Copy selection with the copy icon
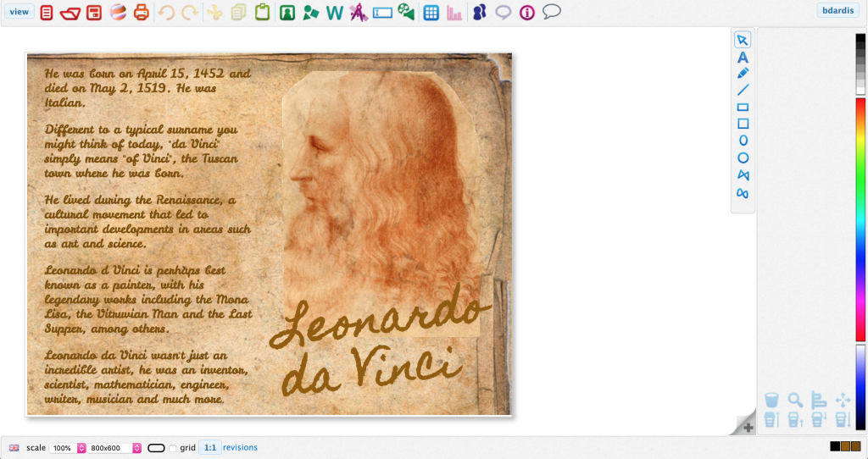 pyautogui.click(x=238, y=12)
